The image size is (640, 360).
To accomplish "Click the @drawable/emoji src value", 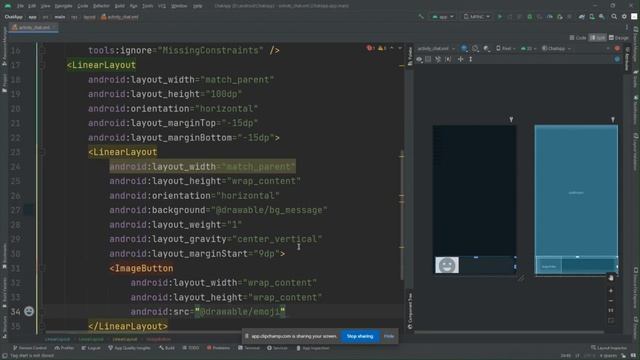I will [240, 312].
